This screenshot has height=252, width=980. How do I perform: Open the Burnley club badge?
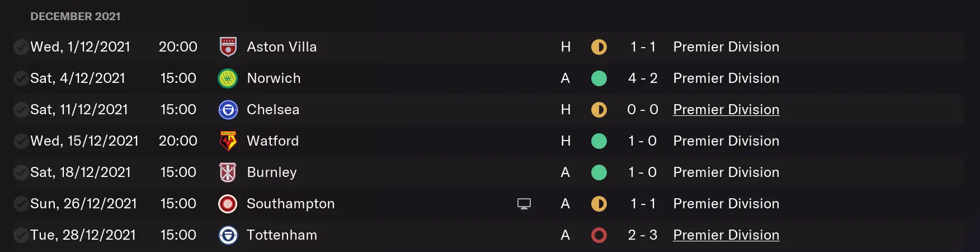coord(228,172)
